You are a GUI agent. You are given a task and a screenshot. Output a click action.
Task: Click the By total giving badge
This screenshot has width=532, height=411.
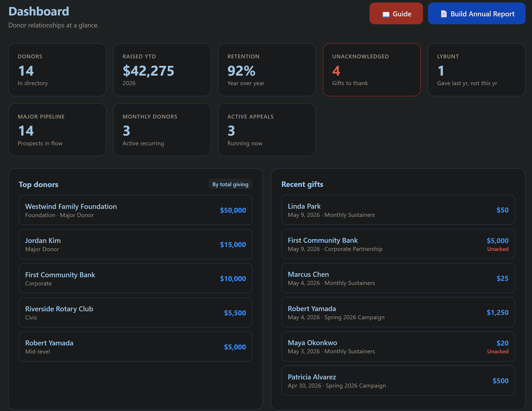tap(230, 184)
